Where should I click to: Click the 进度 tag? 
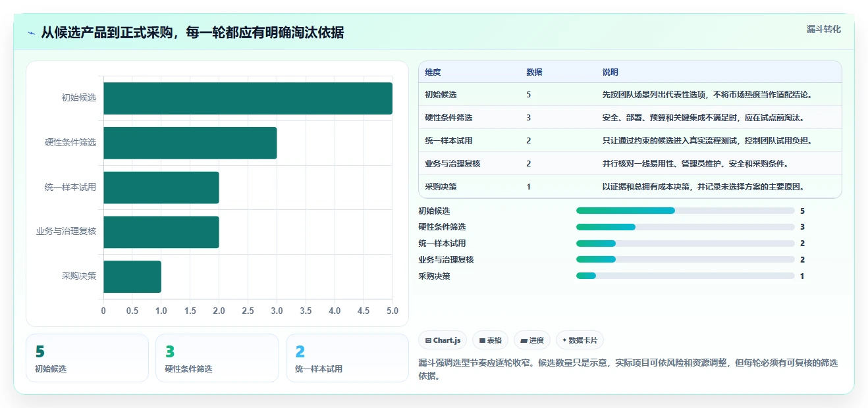click(532, 340)
